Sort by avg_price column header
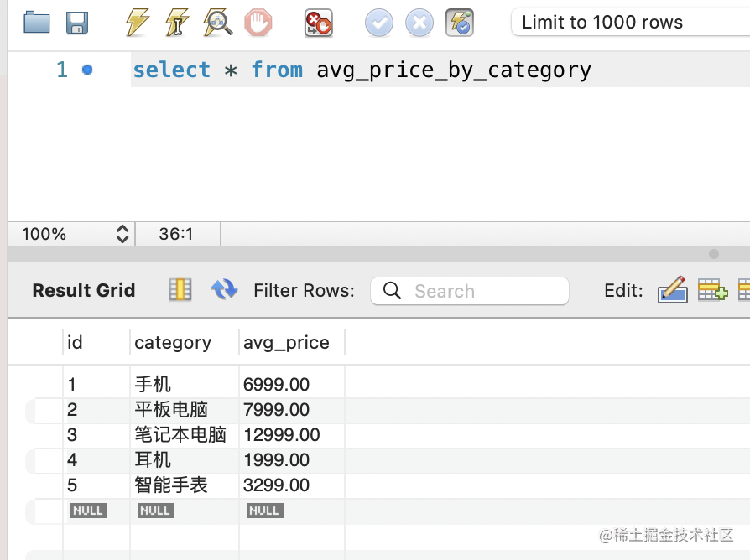The image size is (750, 560). (286, 342)
